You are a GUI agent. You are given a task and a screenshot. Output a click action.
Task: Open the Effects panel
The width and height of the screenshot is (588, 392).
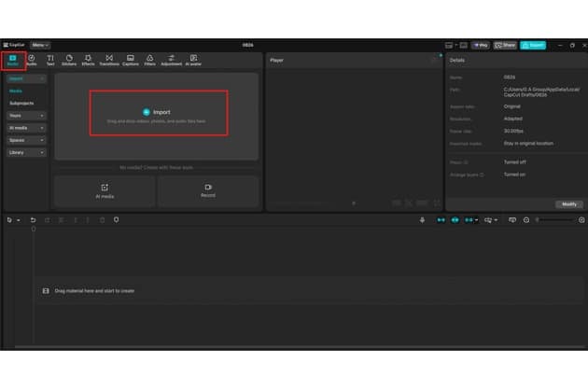pyautogui.click(x=88, y=61)
